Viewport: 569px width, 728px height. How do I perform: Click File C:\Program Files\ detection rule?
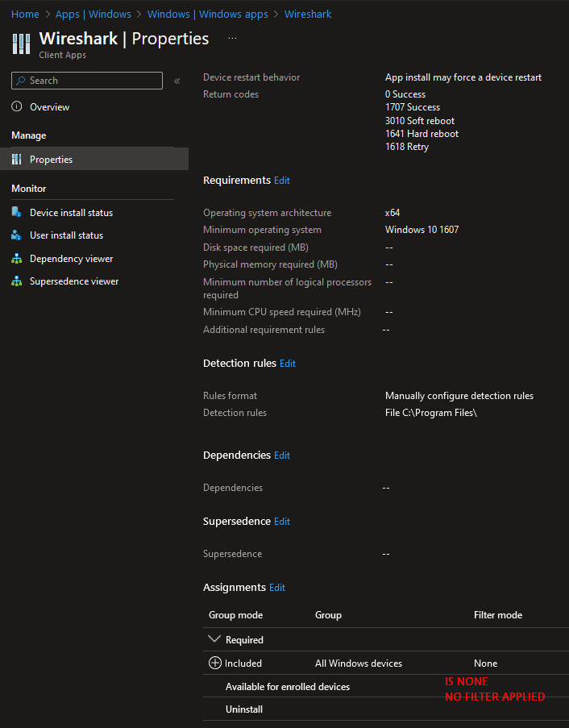(431, 412)
